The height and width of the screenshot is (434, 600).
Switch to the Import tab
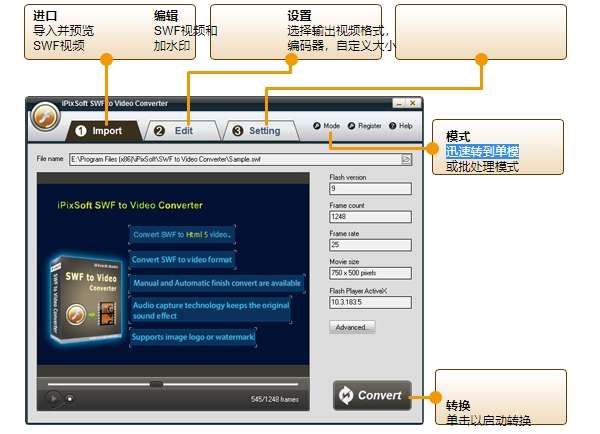click(102, 131)
